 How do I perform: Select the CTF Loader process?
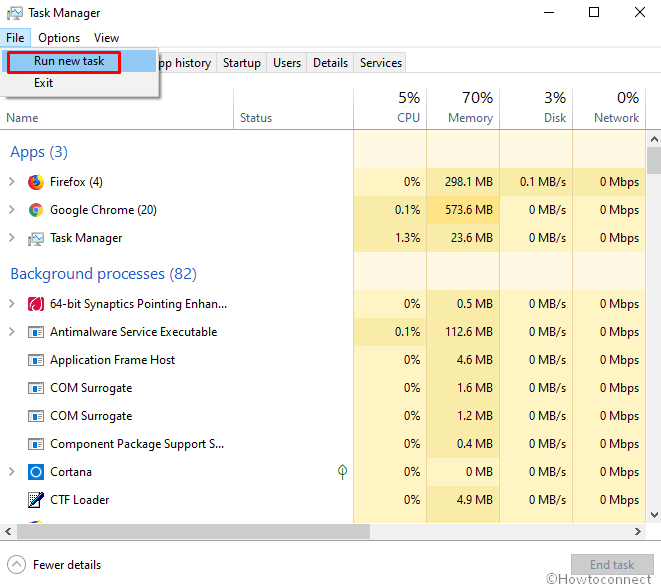[322, 500]
